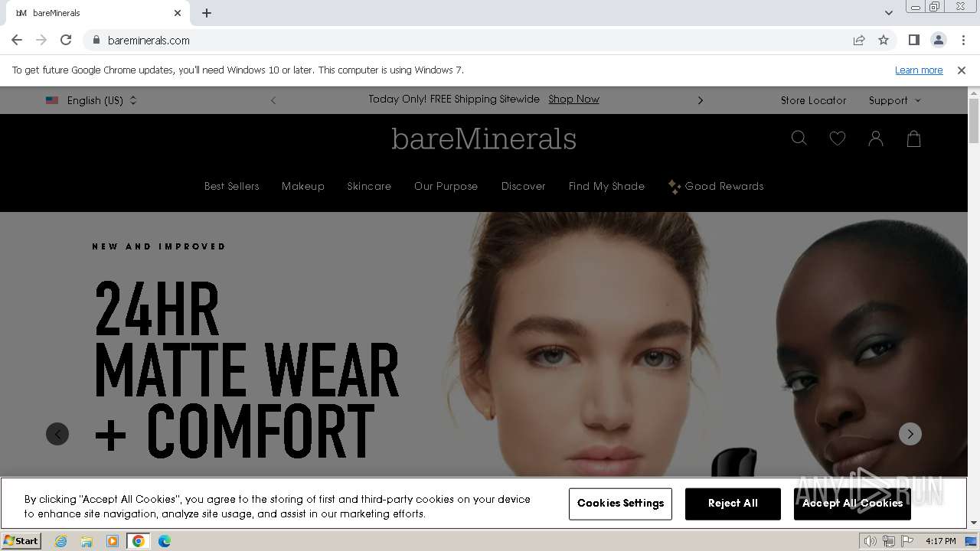Expand the Support dropdown
Screen dimensions: 980x551
[x=894, y=100]
